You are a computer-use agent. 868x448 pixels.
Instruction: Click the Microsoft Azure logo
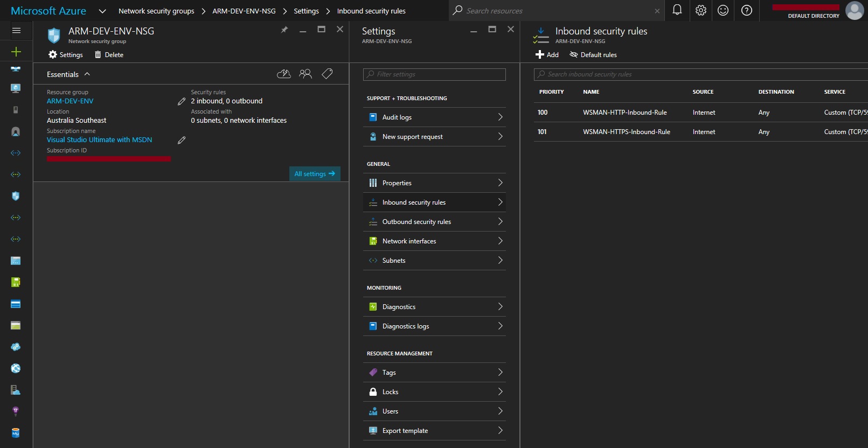pyautogui.click(x=48, y=11)
